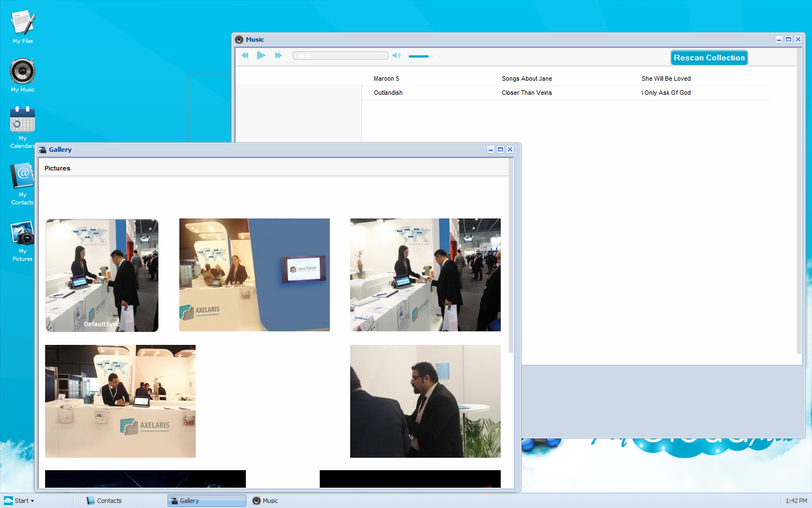Image resolution: width=812 pixels, height=508 pixels.
Task: Select Songs About Jane album
Action: [x=527, y=78]
